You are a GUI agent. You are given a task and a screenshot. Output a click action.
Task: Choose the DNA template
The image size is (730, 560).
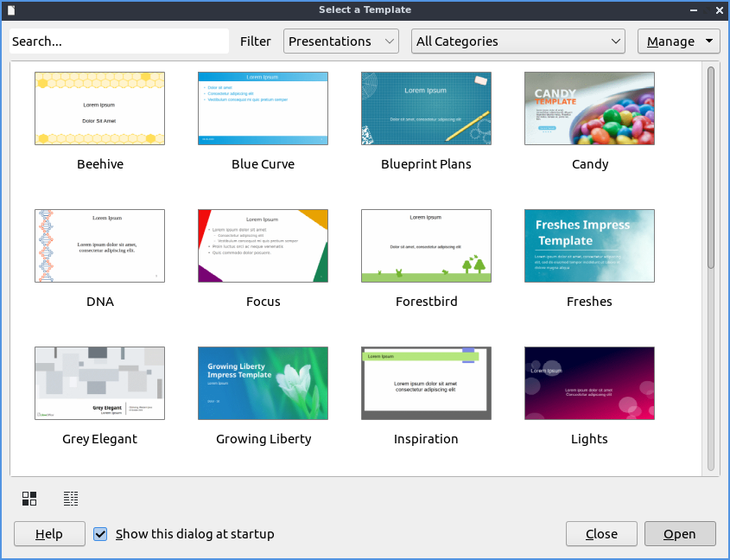(x=99, y=245)
